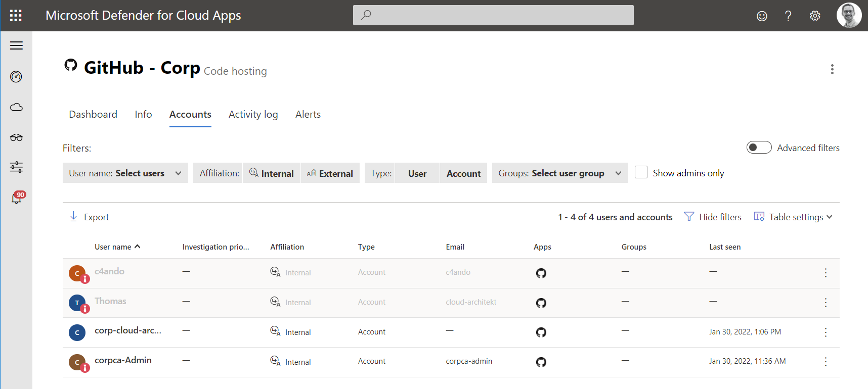
Task: Click the cloud-architekt email cell
Action: 471,302
